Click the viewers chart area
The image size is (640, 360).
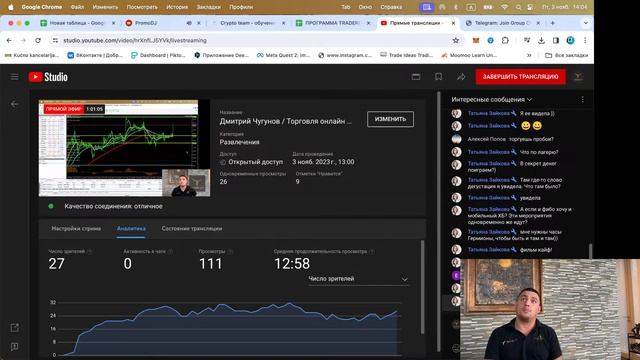click(x=229, y=329)
